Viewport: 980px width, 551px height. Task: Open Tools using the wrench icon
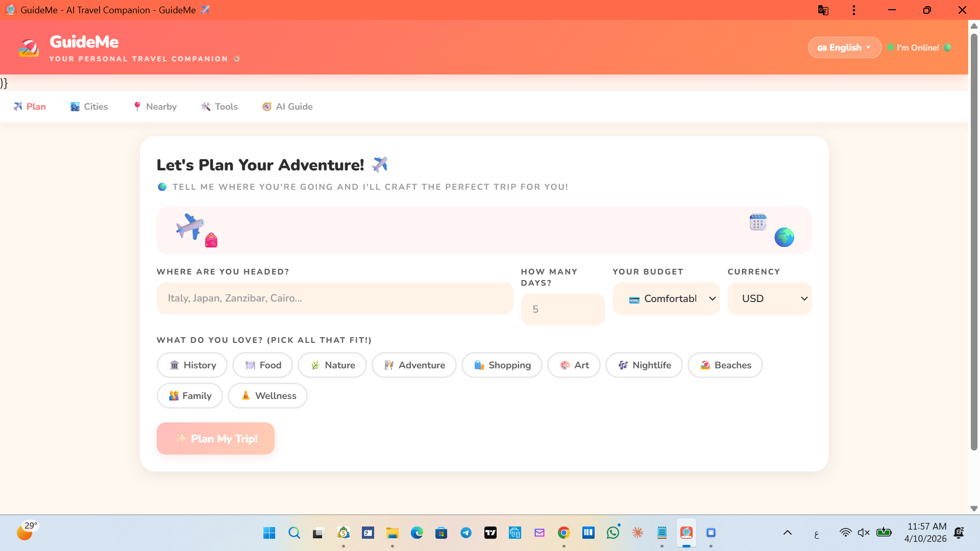206,106
